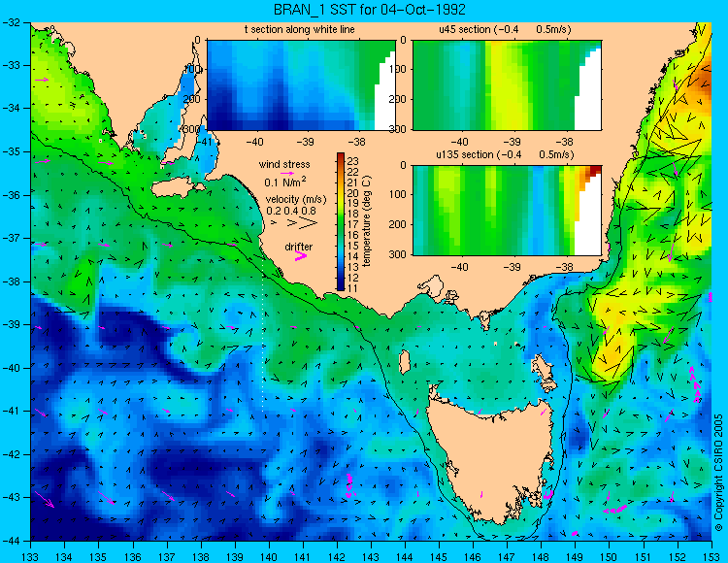Click the large magenta wind arrow near 133.5, -43

tap(45, 499)
